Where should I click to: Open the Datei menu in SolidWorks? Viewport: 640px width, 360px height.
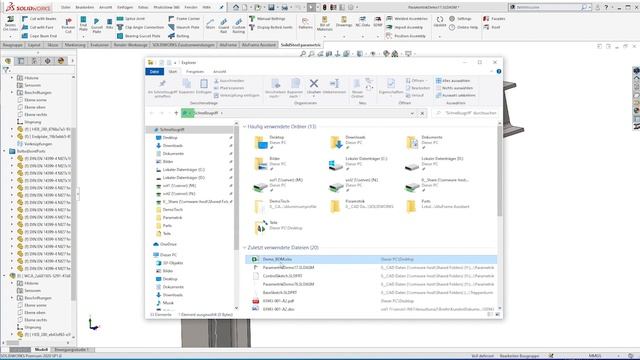(65, 7)
